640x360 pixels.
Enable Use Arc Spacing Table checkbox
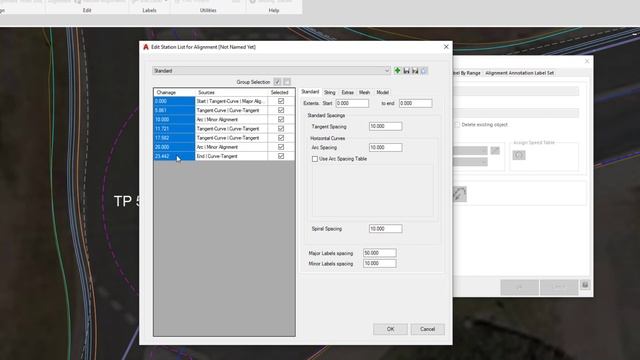[315, 159]
